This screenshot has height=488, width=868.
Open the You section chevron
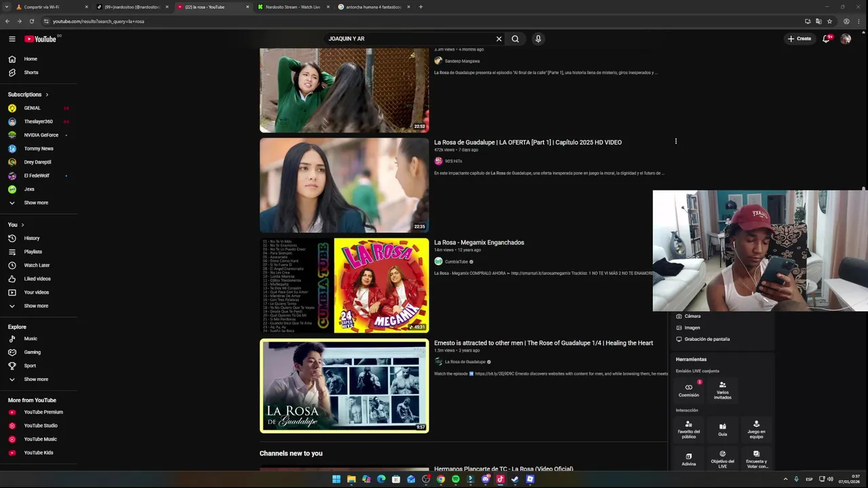22,224
